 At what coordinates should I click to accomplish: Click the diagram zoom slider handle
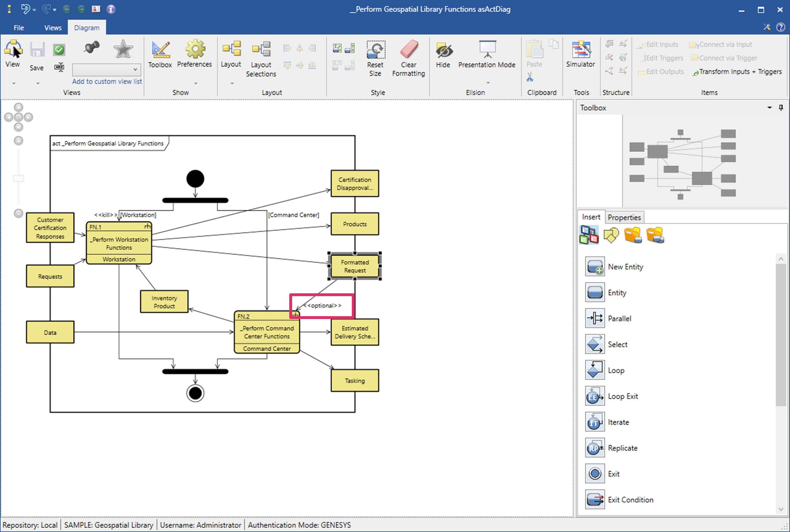pos(18,178)
